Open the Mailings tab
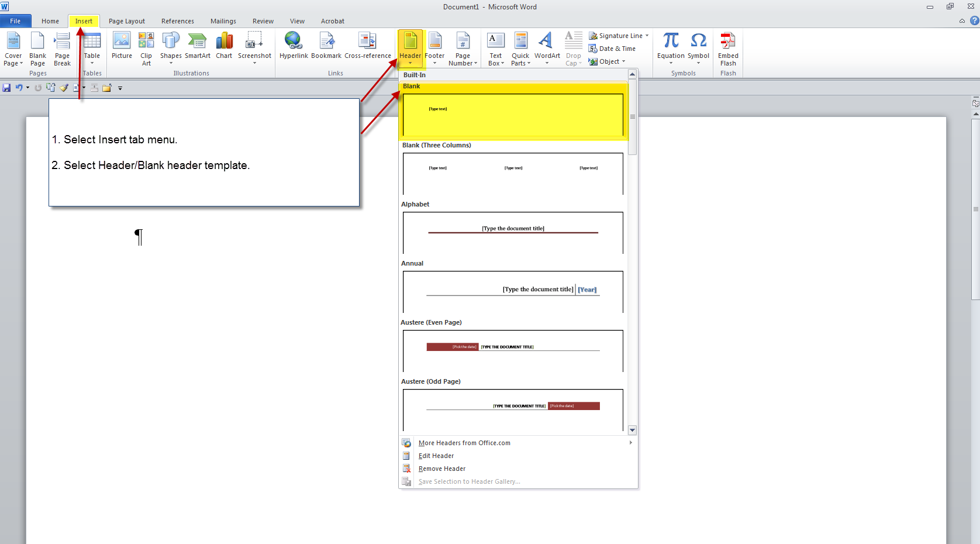The image size is (980, 544). 223,21
